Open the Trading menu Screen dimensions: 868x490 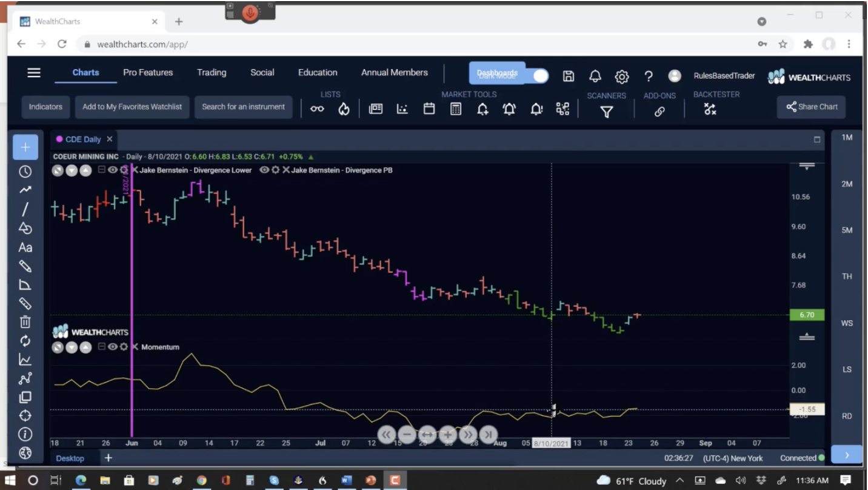click(212, 73)
